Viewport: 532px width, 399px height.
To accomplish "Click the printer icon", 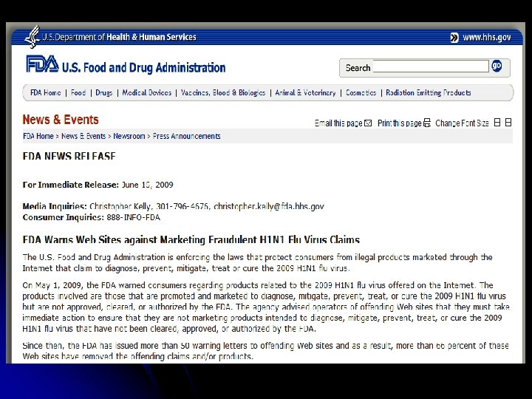I will (427, 123).
